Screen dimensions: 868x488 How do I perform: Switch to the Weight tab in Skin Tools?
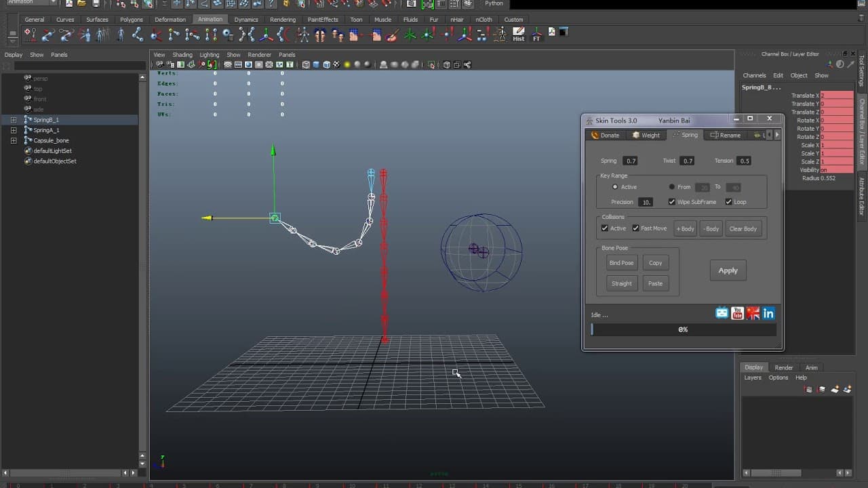point(646,135)
